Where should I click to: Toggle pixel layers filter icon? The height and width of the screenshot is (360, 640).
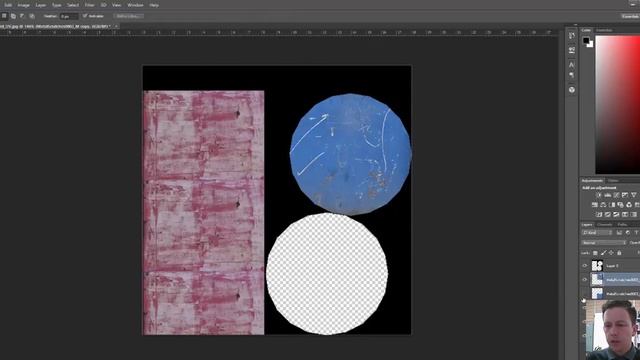[619, 233]
